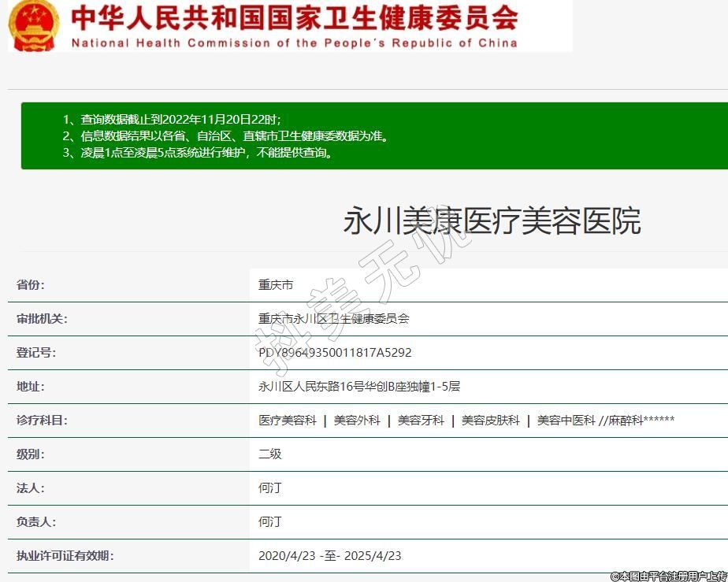Select the second notice about 信息数据结果

coord(225,135)
